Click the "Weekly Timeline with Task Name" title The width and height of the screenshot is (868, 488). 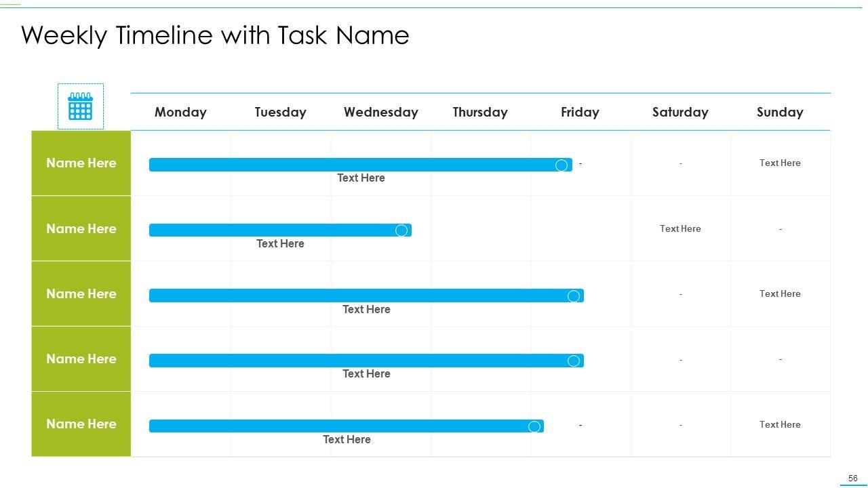point(215,35)
